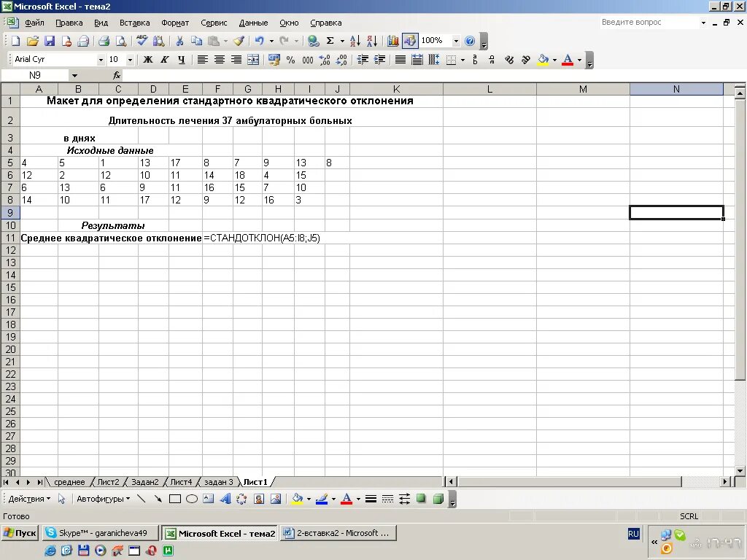Open Excel Help question mark icon
Viewport: 747px width, 560px height.
coord(470,41)
